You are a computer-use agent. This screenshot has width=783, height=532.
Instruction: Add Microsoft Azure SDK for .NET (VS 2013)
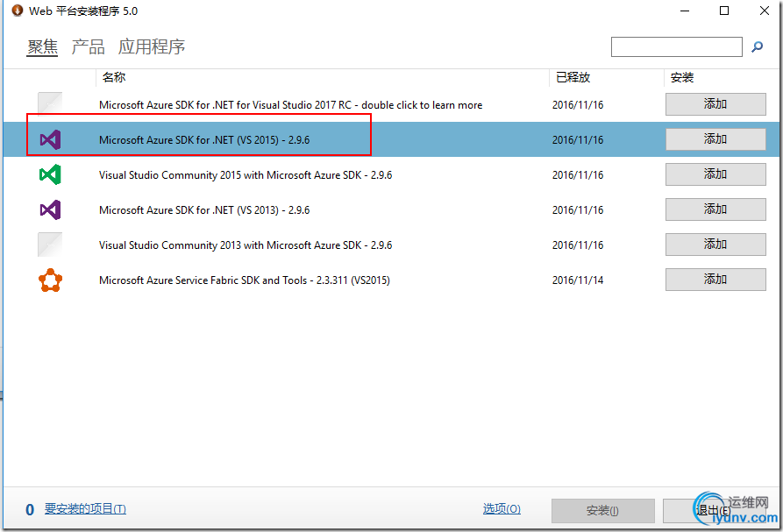coord(715,209)
